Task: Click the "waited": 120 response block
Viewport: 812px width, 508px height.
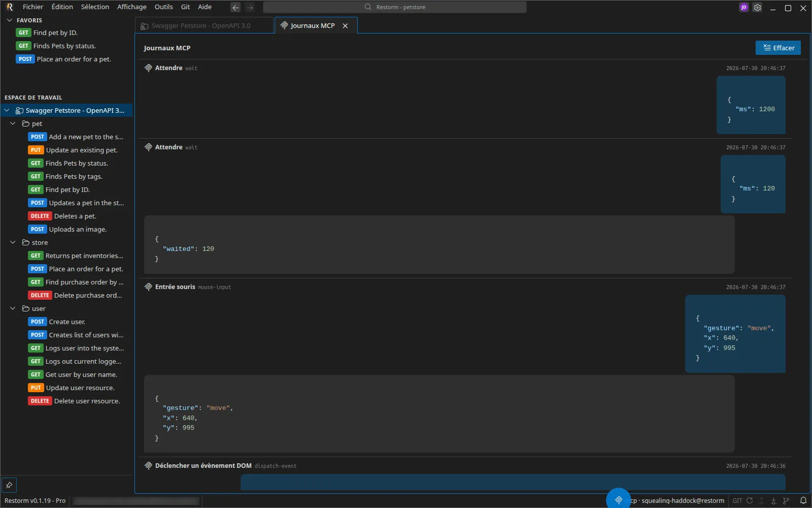Action: coord(439,244)
